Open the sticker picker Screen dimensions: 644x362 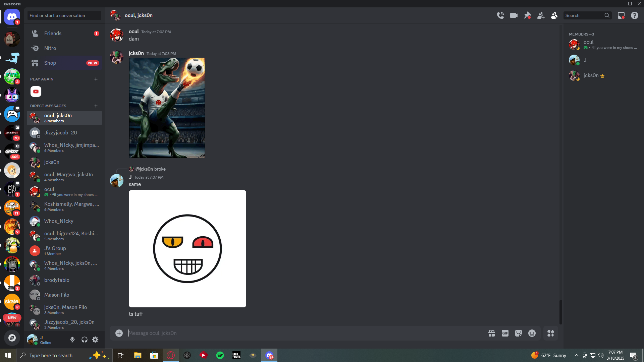click(x=519, y=333)
